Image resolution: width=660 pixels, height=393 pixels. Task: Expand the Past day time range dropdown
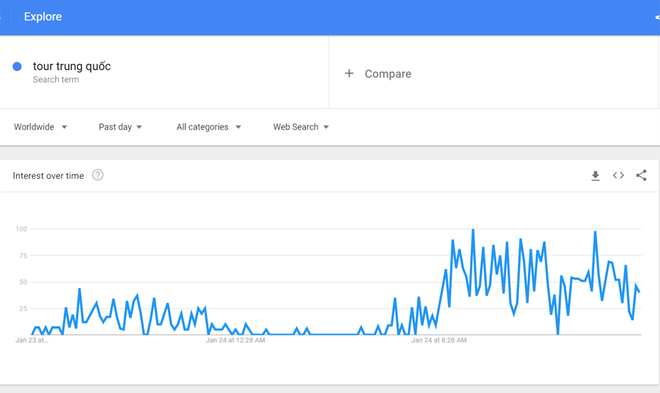[120, 127]
